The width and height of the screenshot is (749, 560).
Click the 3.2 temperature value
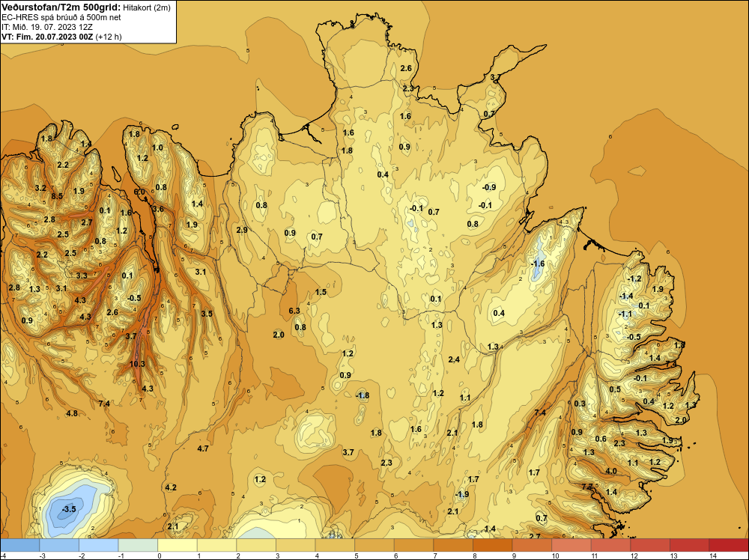pos(40,188)
